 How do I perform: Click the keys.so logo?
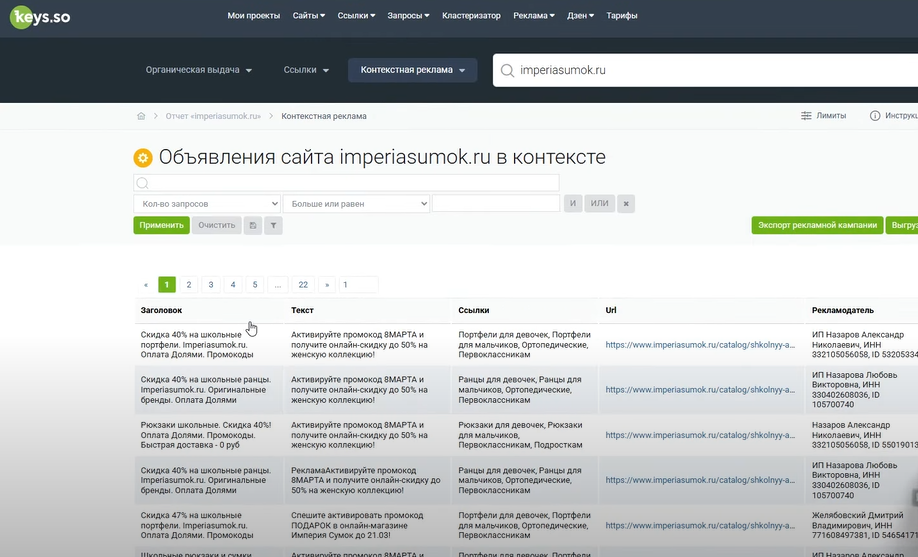(41, 16)
